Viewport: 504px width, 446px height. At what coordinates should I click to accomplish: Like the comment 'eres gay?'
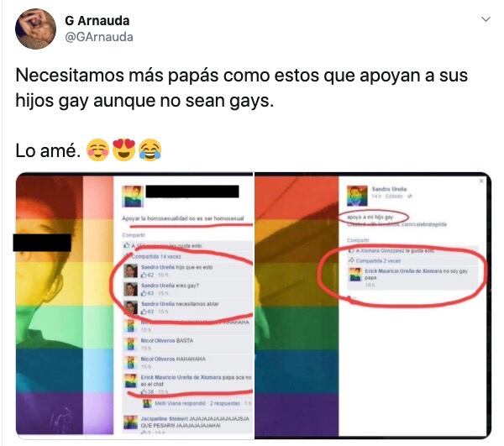click(144, 293)
